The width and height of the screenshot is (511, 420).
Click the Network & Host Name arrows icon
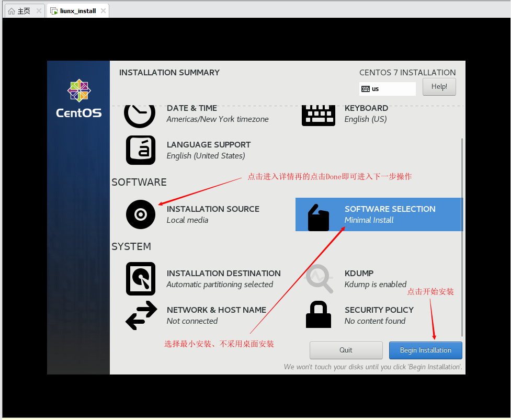141,315
